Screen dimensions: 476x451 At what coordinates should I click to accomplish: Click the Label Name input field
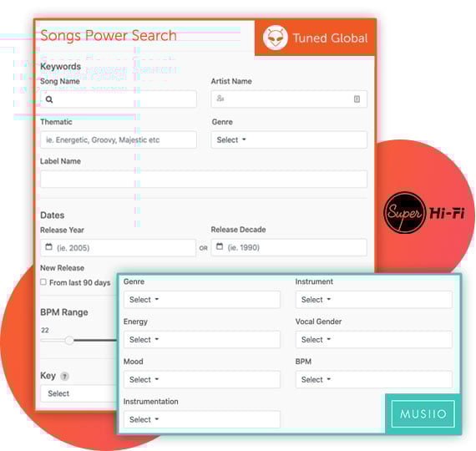click(204, 179)
